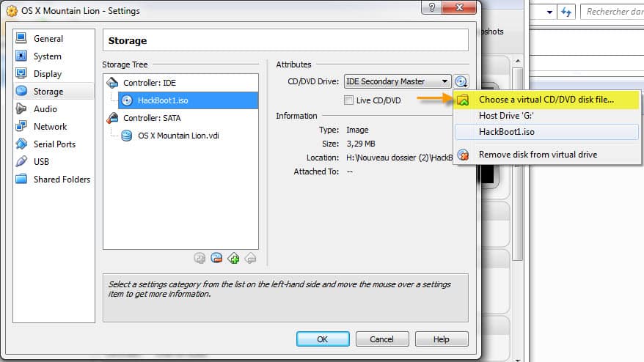This screenshot has height=362, width=644.
Task: Choose a virtual CD/DVD disk file
Action: coord(546,100)
